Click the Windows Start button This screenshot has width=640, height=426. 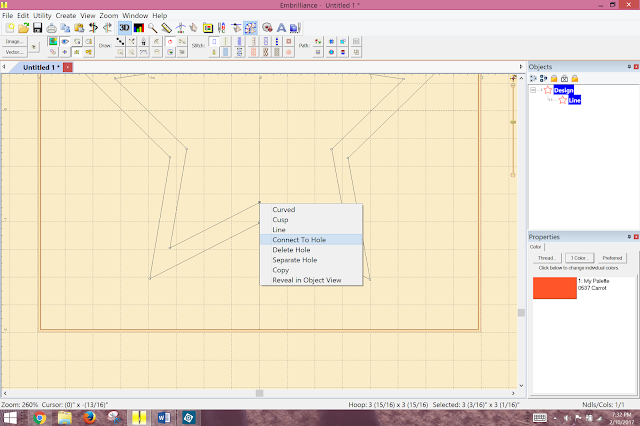[11, 416]
